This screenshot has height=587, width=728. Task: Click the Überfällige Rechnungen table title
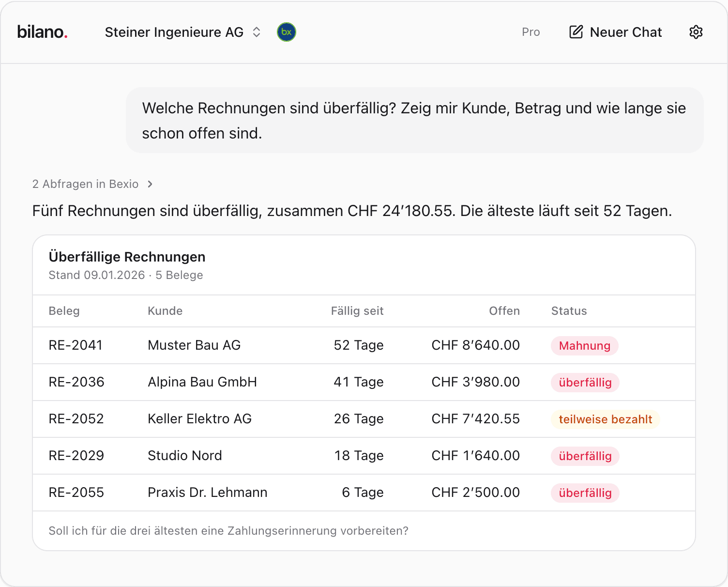pos(127,257)
